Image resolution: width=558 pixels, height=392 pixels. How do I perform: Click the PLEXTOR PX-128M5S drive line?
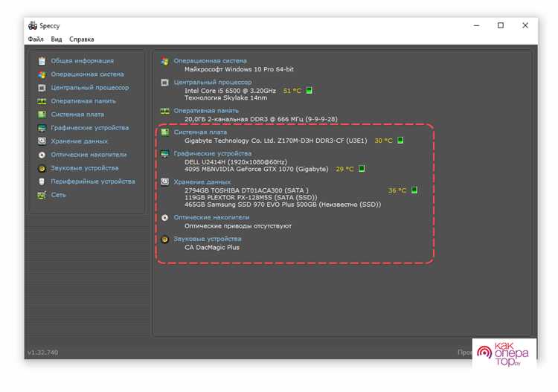point(251,197)
